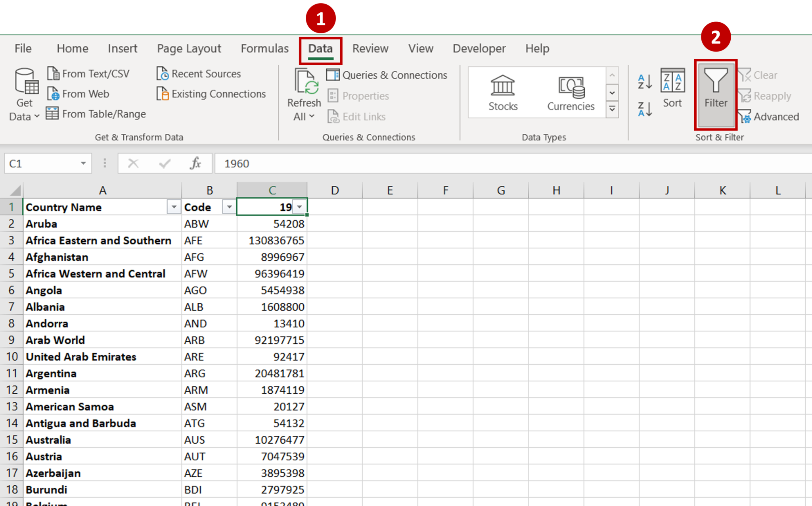Click Sort A to Z icon
The height and width of the screenshot is (506, 812).
(x=645, y=82)
